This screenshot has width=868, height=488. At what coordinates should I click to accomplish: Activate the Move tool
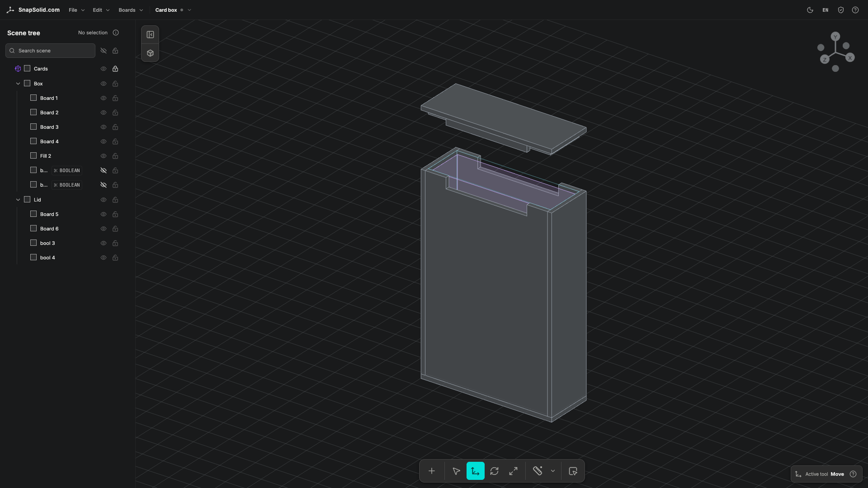475,471
